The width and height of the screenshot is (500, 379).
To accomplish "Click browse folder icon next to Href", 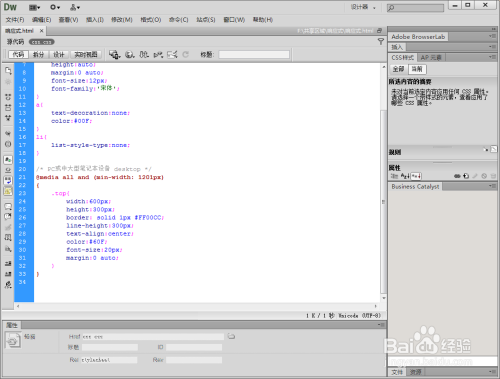I will (x=231, y=336).
